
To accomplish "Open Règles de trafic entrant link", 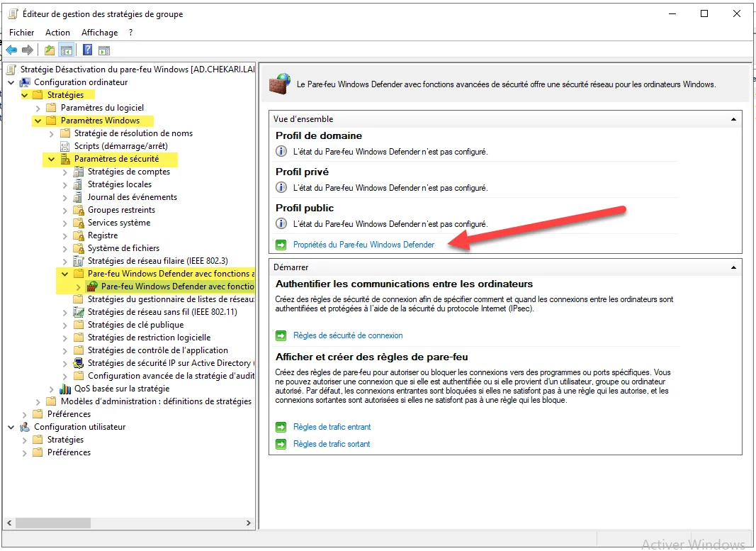I will [332, 427].
